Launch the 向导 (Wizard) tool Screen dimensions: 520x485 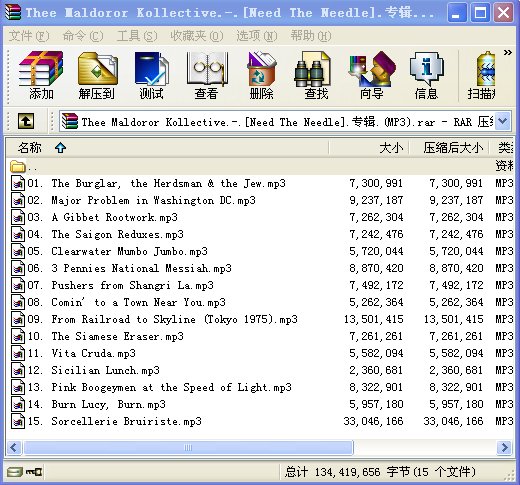(x=372, y=76)
